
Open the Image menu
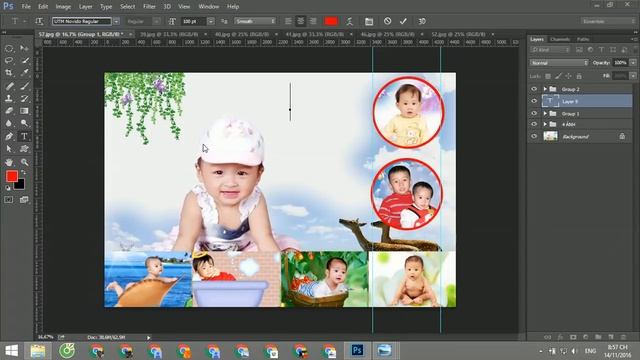63,7
